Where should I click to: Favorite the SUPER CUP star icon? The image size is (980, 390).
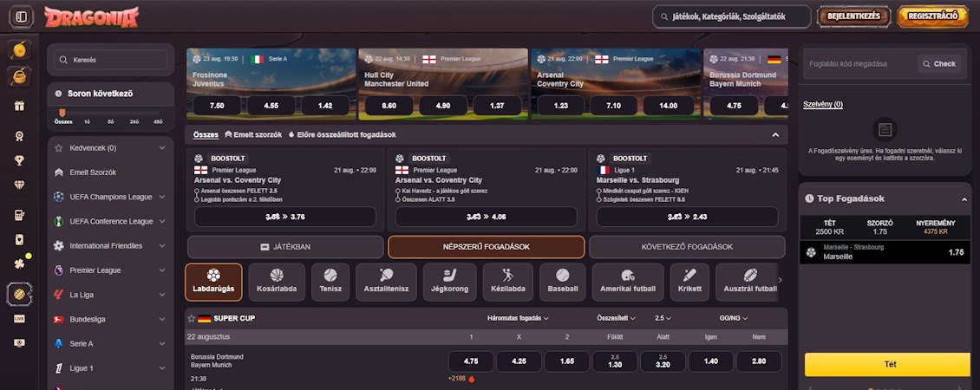[x=192, y=318]
